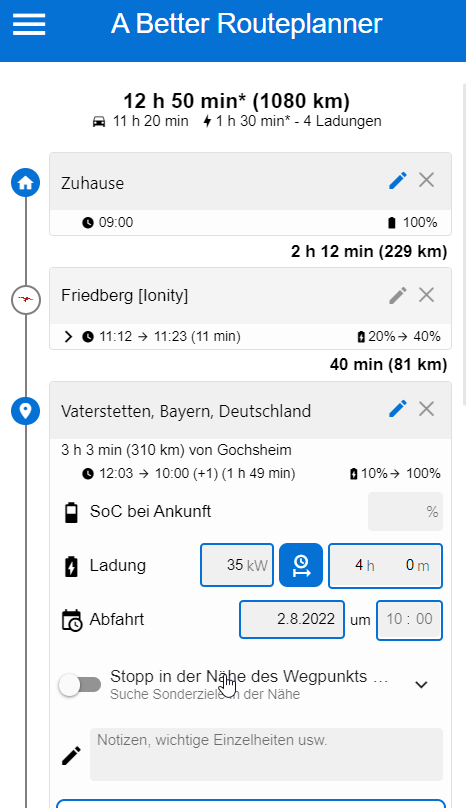Click the Notizen text area
The height and width of the screenshot is (808, 466).
click(266, 754)
